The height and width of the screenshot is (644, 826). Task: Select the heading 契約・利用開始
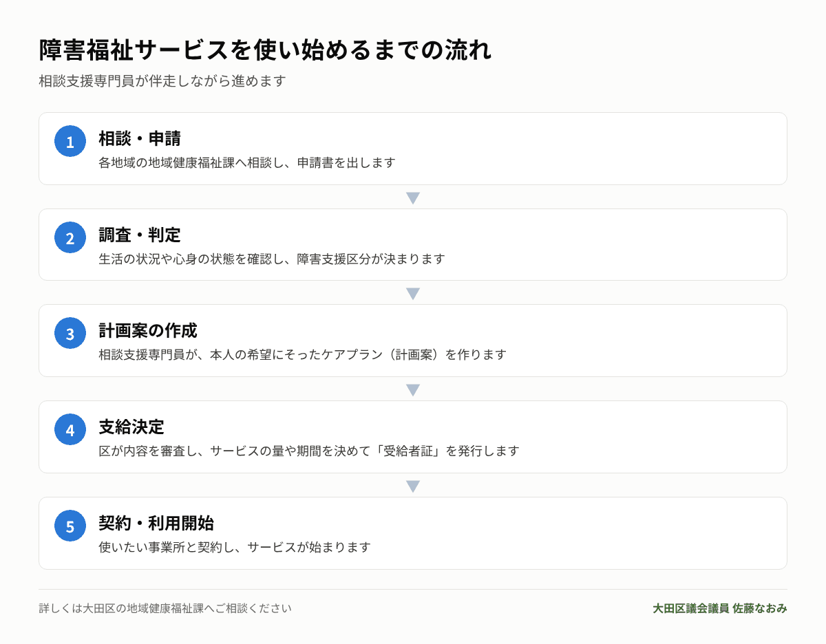coord(156,523)
